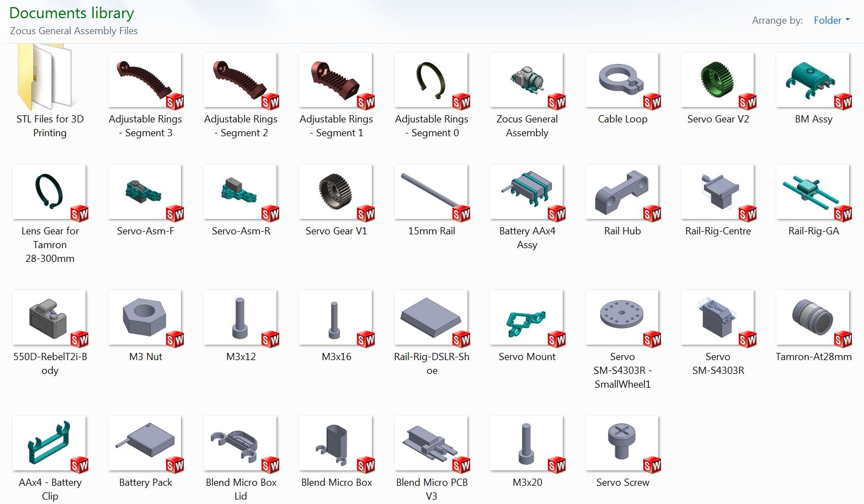
Task: Select the Lens Gear for Tamron 28-300mm
Action: (49, 193)
